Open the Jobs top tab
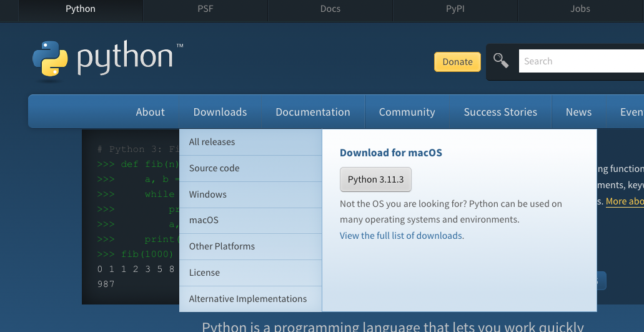The image size is (644, 332). pos(580,9)
